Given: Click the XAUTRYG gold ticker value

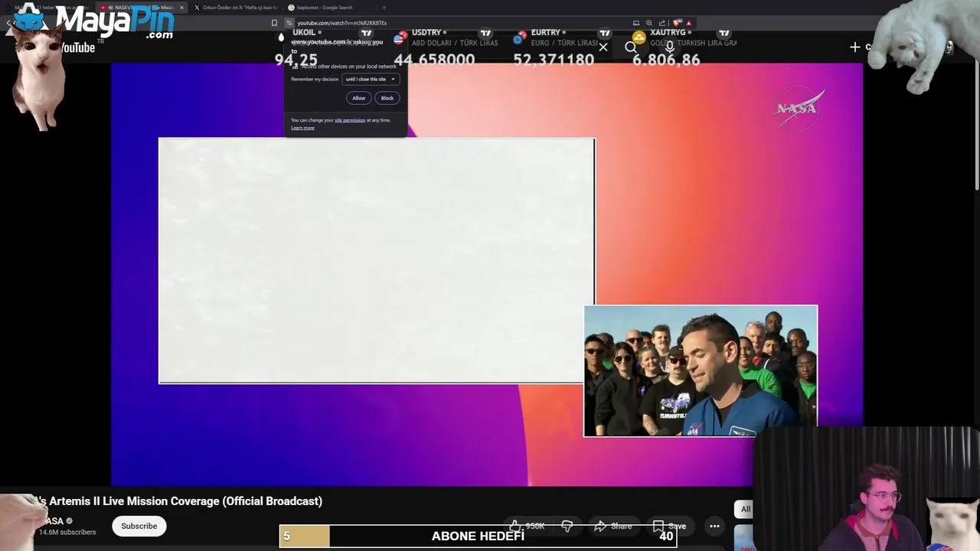Looking at the screenshot, I should pyautogui.click(x=666, y=60).
